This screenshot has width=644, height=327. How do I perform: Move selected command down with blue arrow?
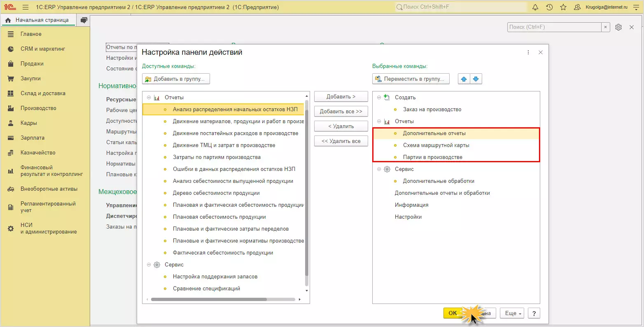click(476, 79)
